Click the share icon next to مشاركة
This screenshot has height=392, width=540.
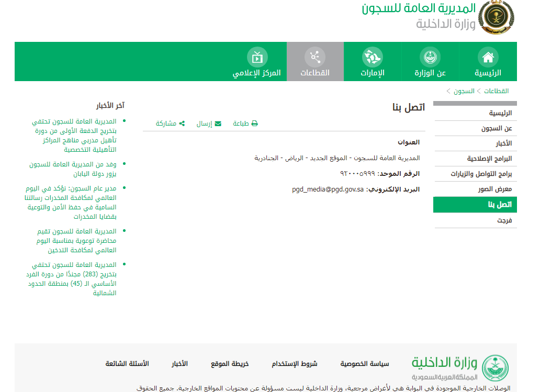182,124
